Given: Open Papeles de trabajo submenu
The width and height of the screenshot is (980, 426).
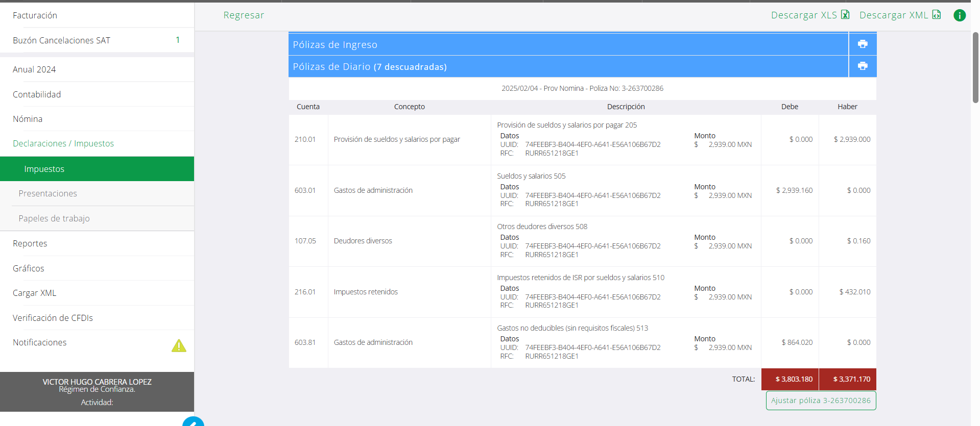Looking at the screenshot, I should pos(54,218).
